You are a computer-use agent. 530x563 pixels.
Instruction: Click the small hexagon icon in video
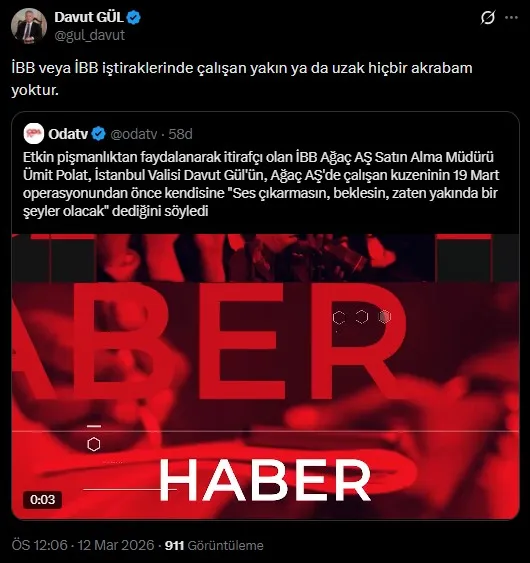coord(94,445)
